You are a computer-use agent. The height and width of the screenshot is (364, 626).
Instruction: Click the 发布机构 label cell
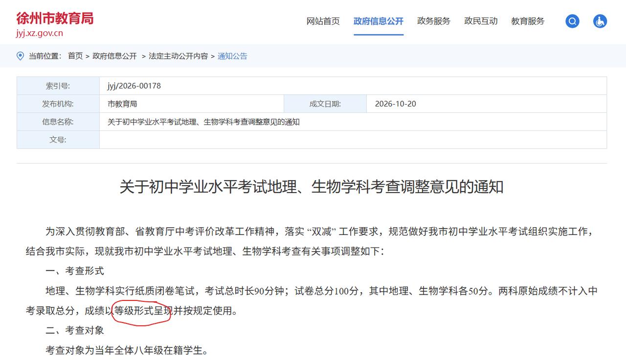point(58,104)
